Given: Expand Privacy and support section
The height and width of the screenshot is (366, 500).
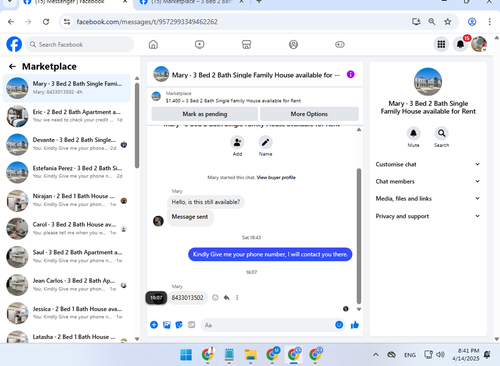Looking at the screenshot, I should 428,216.
